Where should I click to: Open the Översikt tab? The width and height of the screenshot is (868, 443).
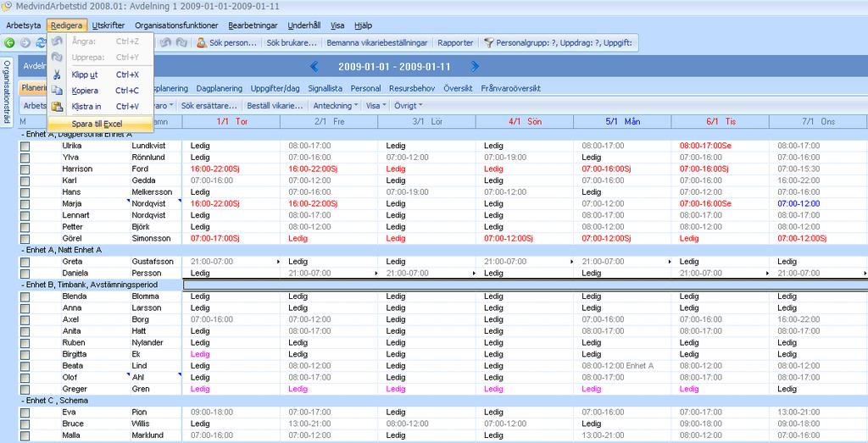click(x=458, y=88)
